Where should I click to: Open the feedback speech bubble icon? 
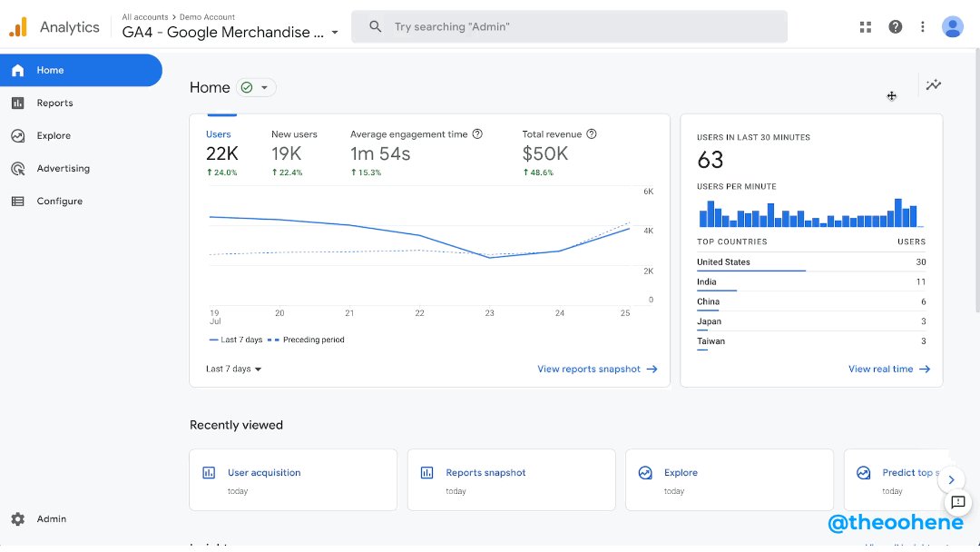point(958,502)
